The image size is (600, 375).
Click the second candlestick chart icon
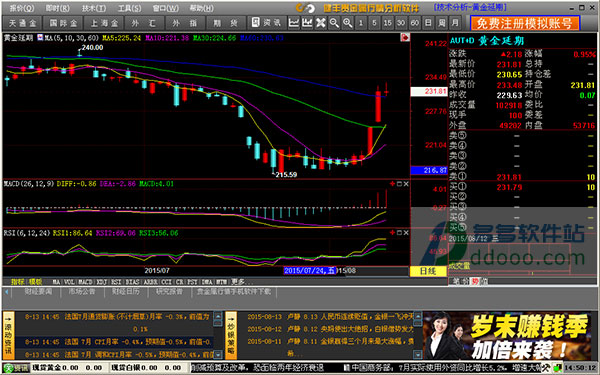click(x=307, y=23)
